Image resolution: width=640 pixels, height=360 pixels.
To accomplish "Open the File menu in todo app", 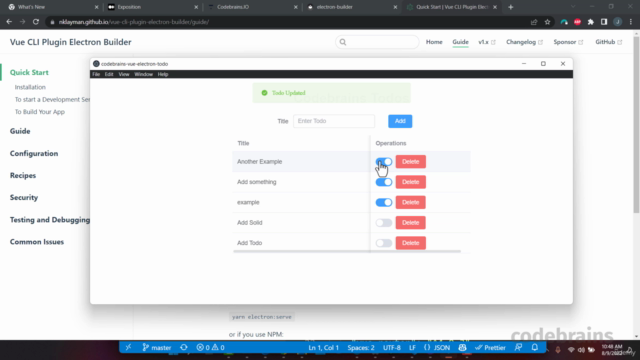I will (96, 74).
